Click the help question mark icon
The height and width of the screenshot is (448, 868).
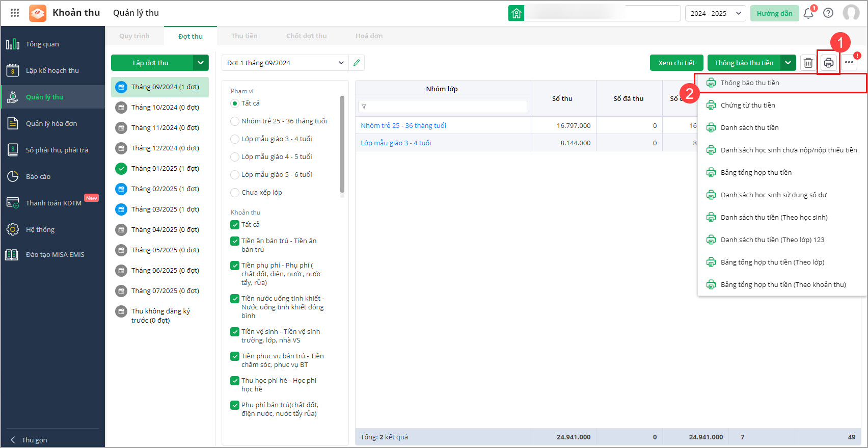click(x=828, y=13)
